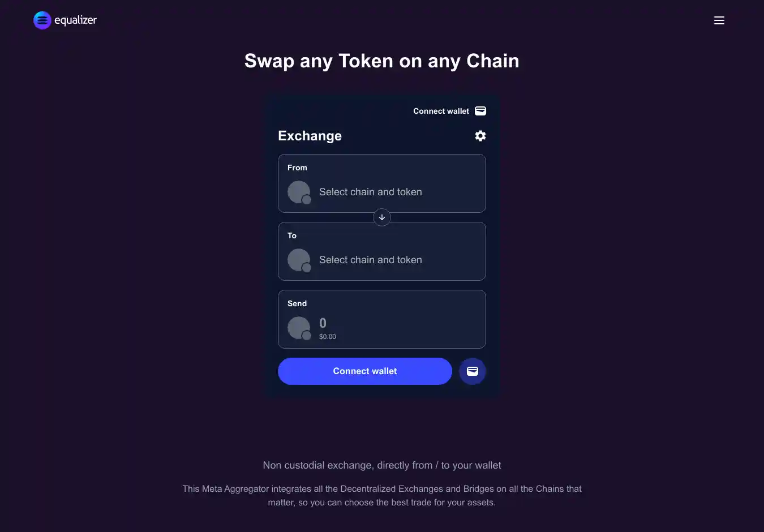Image resolution: width=764 pixels, height=532 pixels.
Task: Click the top Connect wallet text link
Action: 441,111
